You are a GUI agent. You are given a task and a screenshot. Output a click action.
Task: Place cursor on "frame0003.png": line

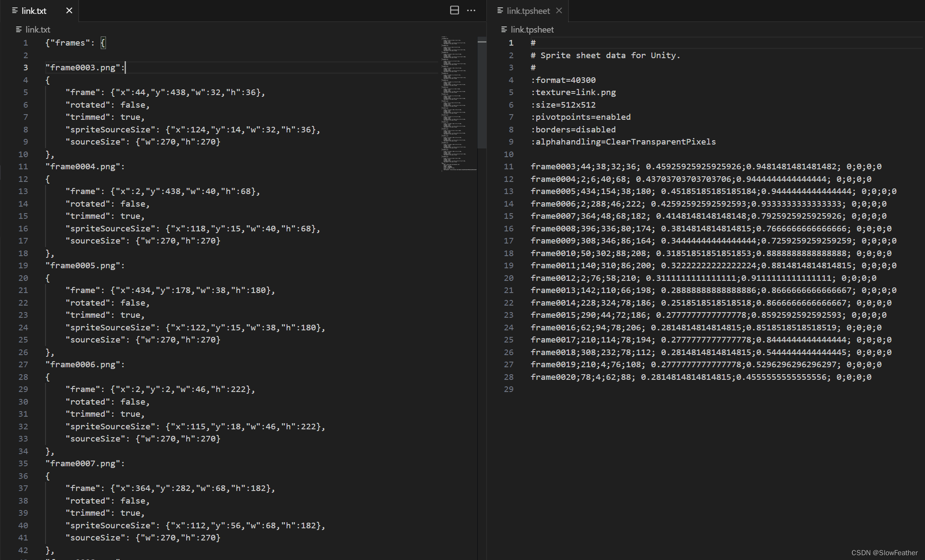(x=85, y=67)
